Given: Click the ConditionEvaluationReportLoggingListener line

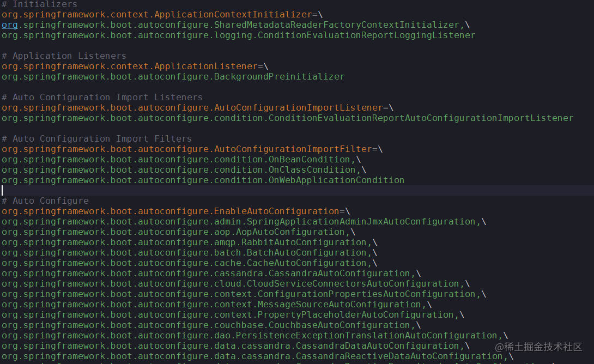Looking at the screenshot, I should pos(238,35).
